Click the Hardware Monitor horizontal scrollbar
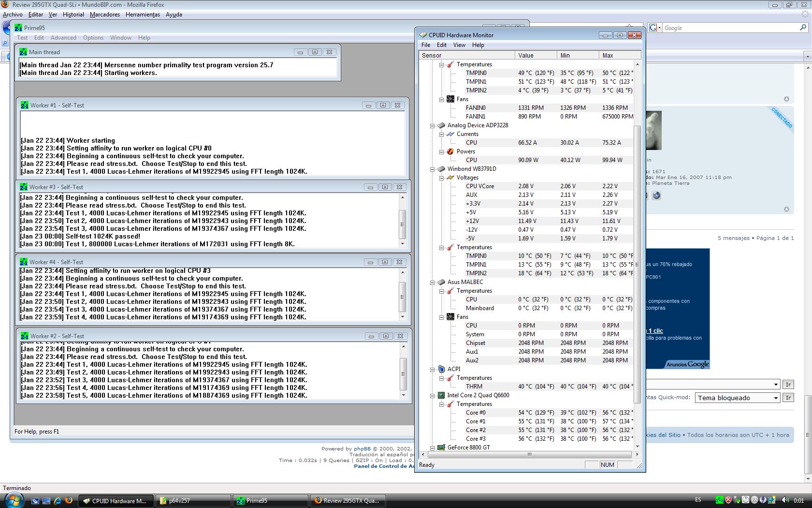This screenshot has height=508, width=812. 529,454
